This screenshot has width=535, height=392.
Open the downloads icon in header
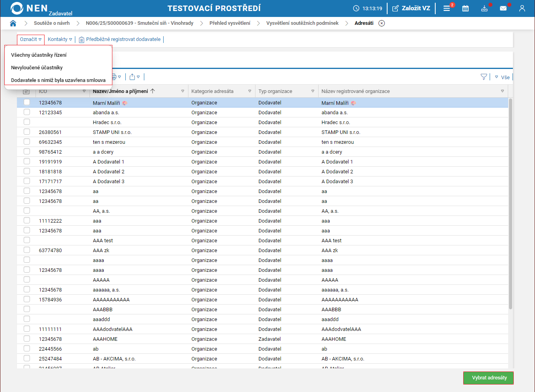[484, 8]
